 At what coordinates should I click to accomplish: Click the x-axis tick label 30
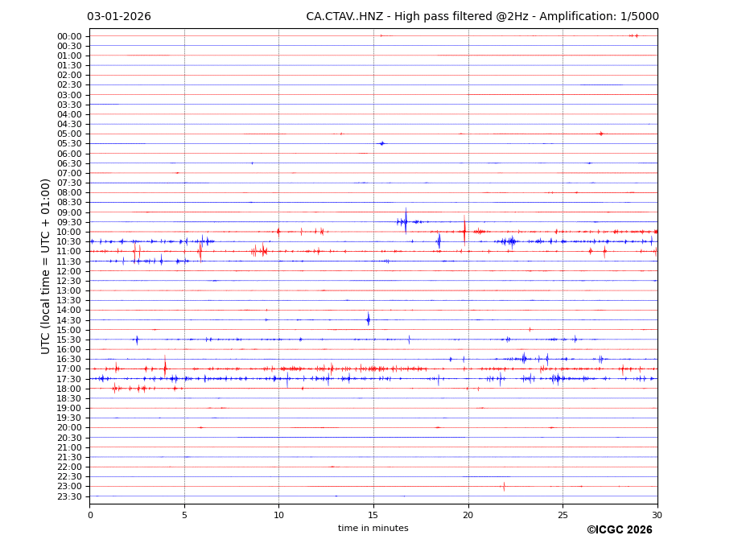coord(657,515)
